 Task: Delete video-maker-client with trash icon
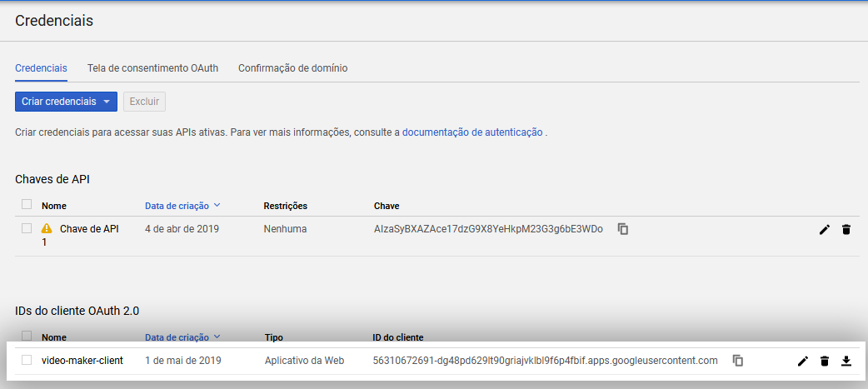pos(825,362)
